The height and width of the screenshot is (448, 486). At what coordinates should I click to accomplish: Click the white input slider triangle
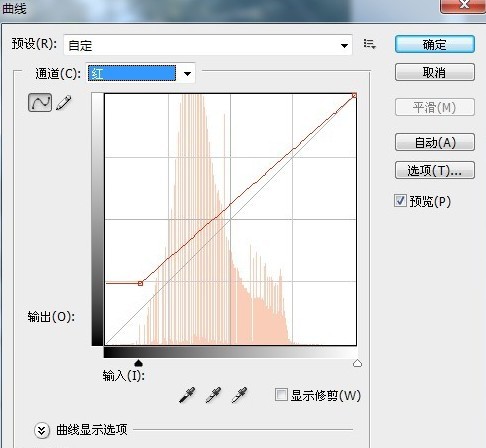[x=357, y=363]
